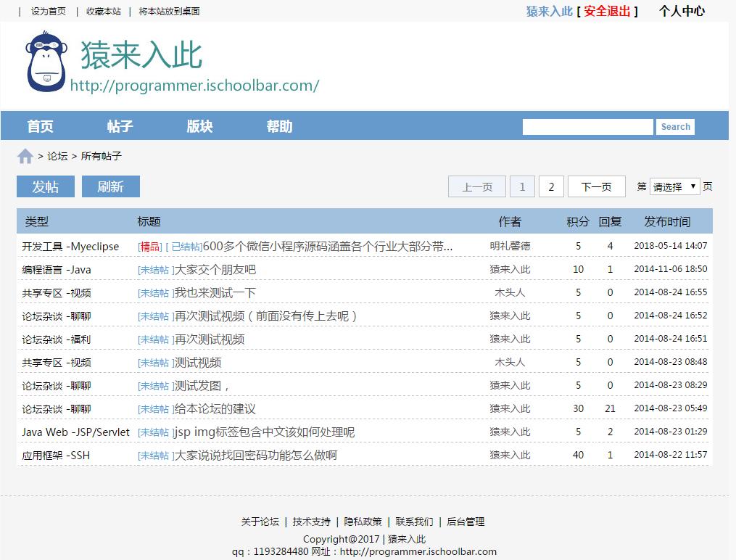This screenshot has width=736, height=560.
Task: Click the monkey mascot logo
Action: [45, 64]
